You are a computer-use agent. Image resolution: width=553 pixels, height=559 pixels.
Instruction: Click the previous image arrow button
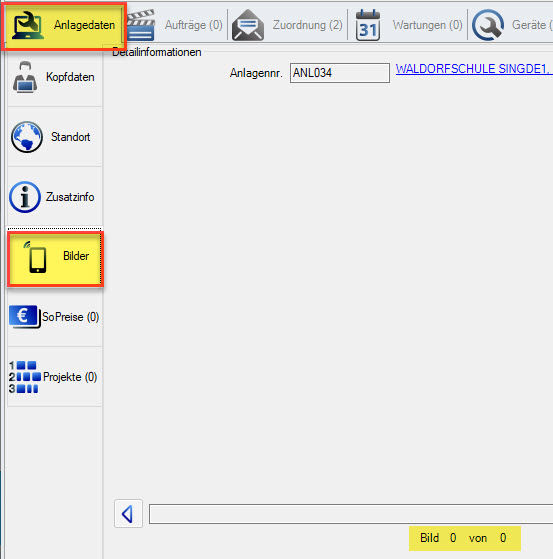click(128, 514)
